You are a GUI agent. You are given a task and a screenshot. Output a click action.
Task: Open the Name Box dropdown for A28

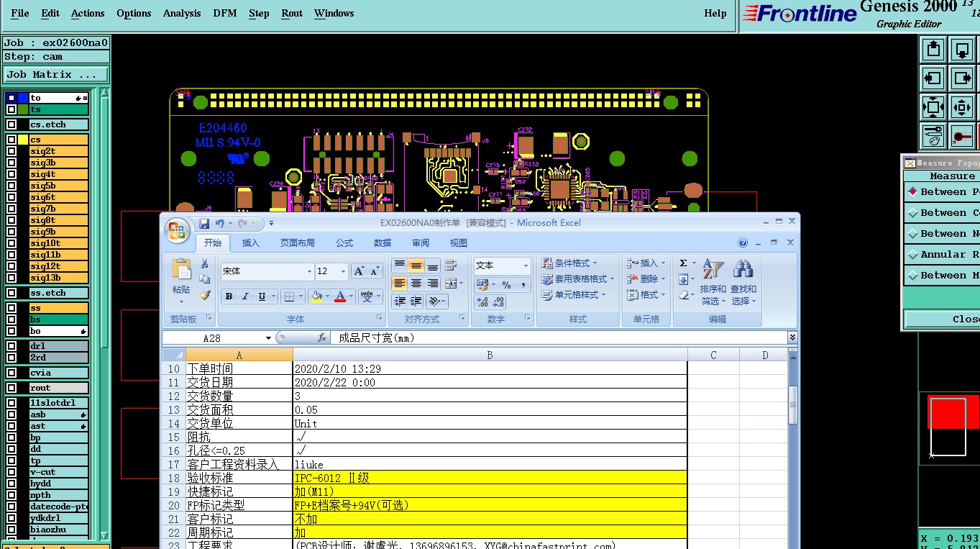(268, 337)
